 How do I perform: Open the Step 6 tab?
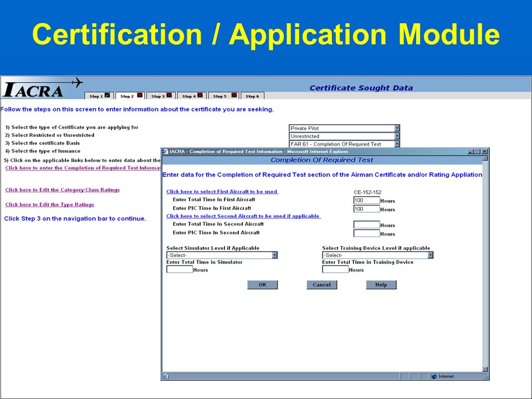click(252, 96)
